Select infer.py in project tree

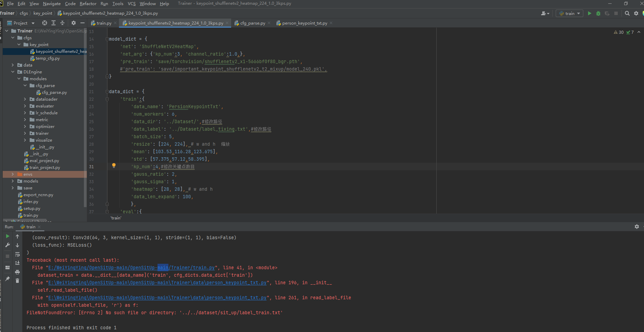click(31, 202)
